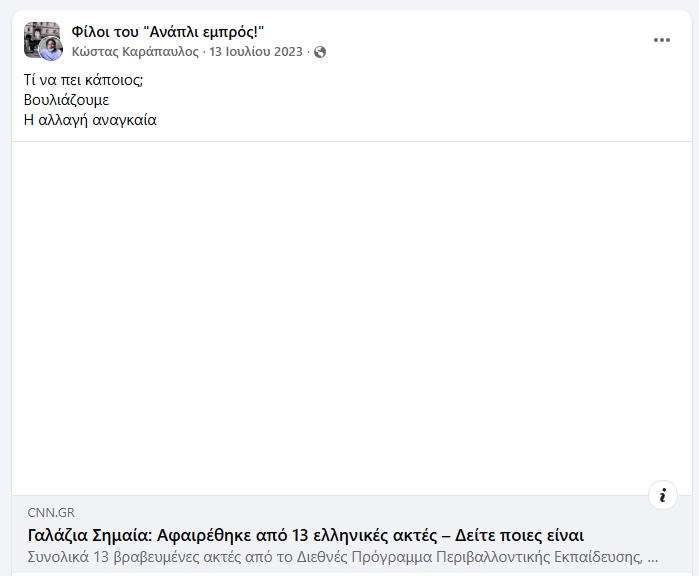Click the truncation ellipsis ending the description
Viewport: 699px width, 576px height.
(x=653, y=555)
